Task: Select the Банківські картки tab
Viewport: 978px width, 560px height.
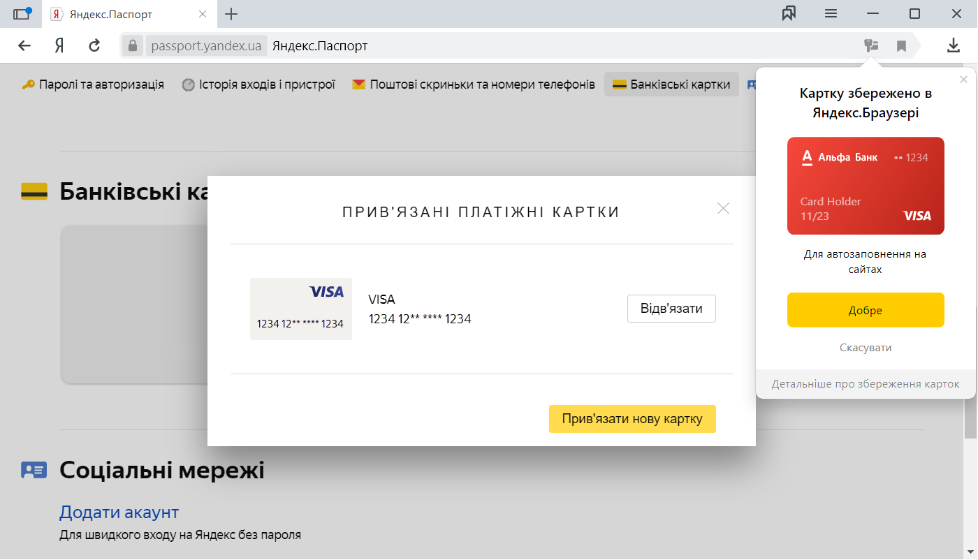Action: coord(671,84)
